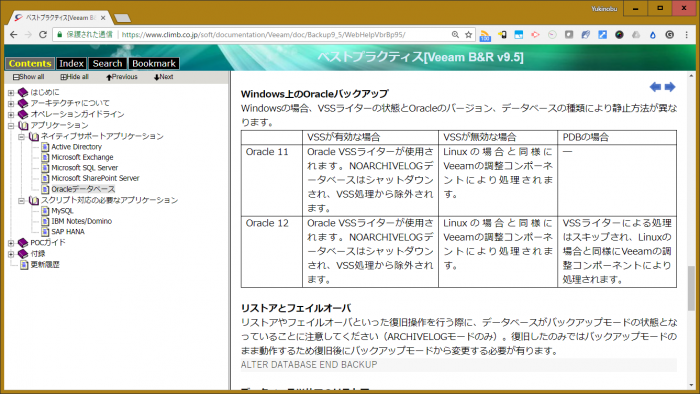Open the Bookmark tab
The width and height of the screenshot is (700, 394).
coord(154,63)
